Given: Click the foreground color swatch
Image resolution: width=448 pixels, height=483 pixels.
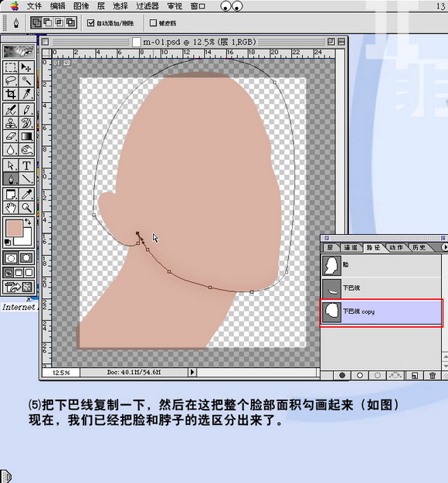Looking at the screenshot, I should [14, 228].
